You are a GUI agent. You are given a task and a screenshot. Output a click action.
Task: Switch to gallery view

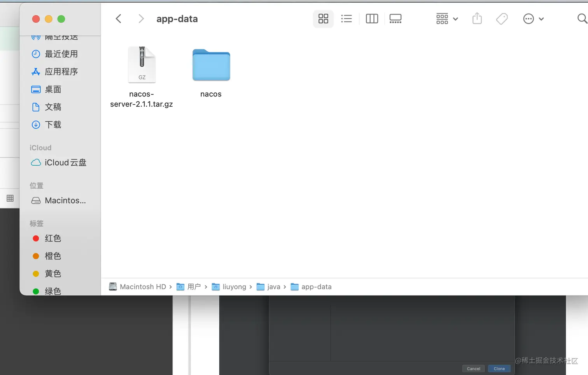click(395, 19)
